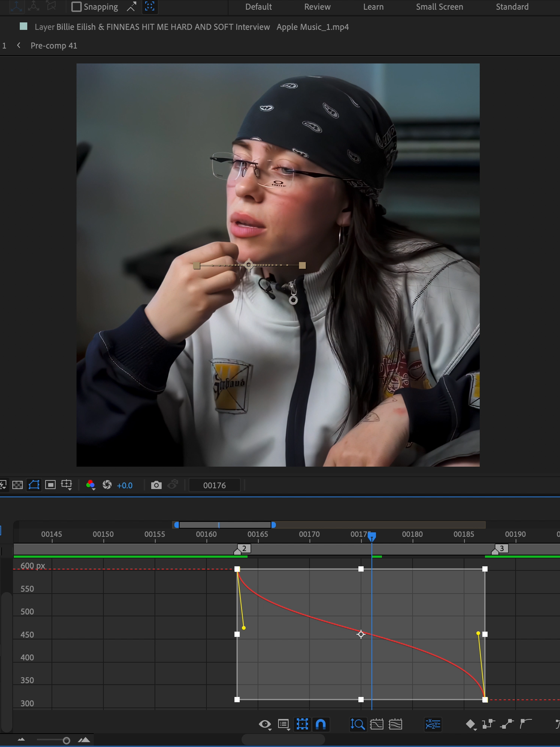
Task: Click the 00160 time ruler label
Action: [x=206, y=534]
